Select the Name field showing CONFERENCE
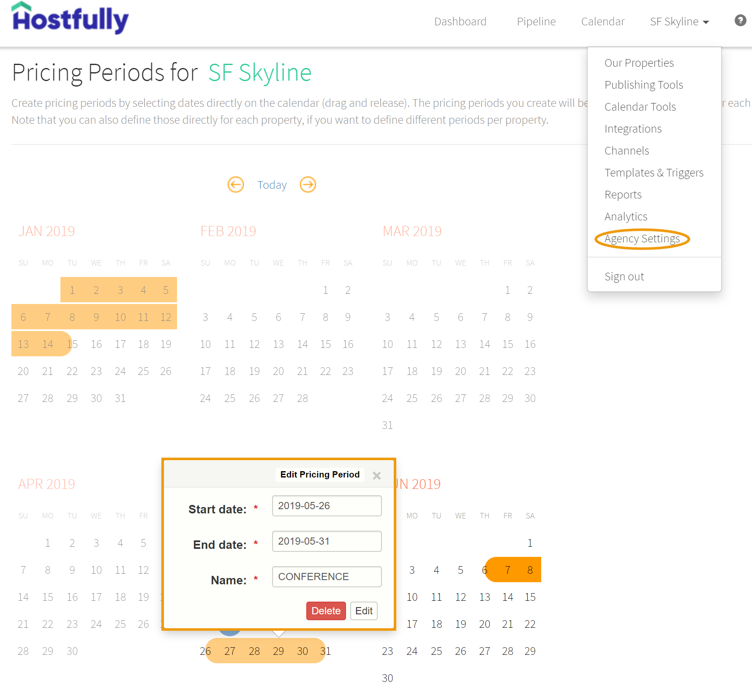 coord(327,576)
